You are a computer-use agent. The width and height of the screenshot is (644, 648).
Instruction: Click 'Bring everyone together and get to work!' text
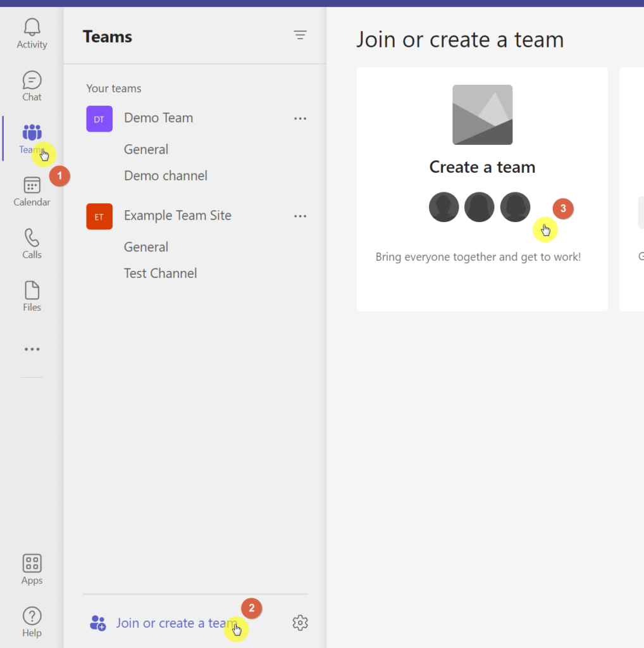[478, 257]
